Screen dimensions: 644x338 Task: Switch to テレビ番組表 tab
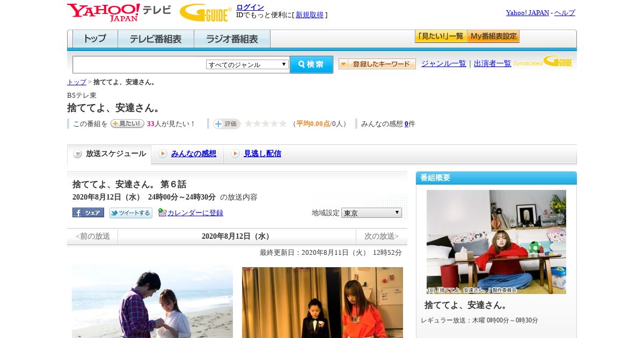click(x=156, y=39)
